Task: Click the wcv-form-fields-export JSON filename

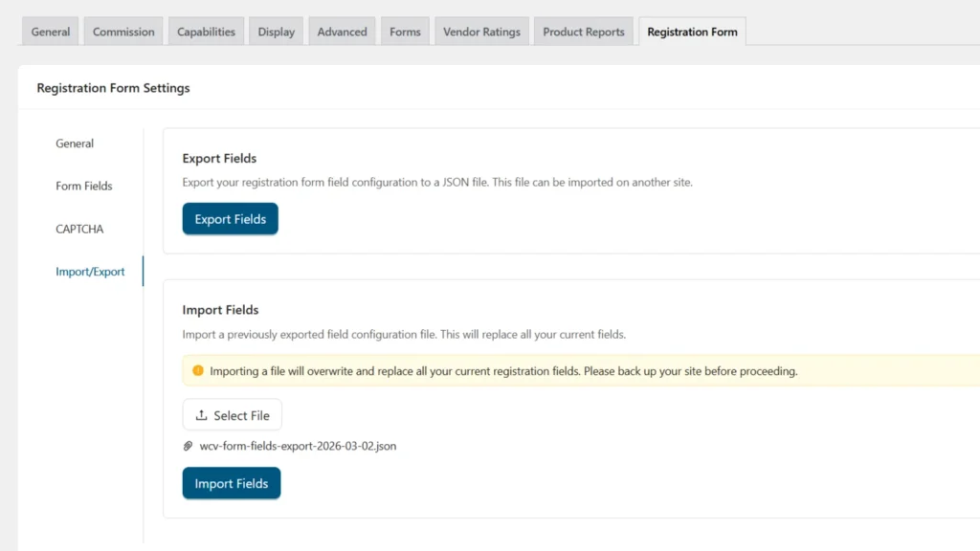Action: click(298, 446)
